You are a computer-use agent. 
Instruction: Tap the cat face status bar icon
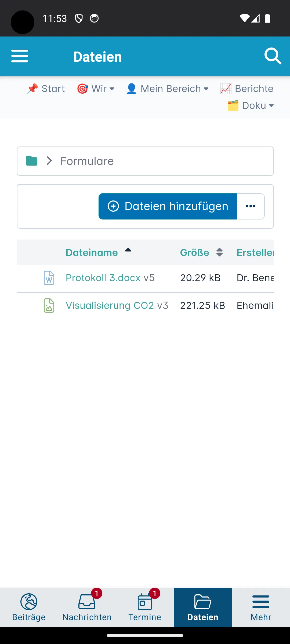tap(94, 19)
